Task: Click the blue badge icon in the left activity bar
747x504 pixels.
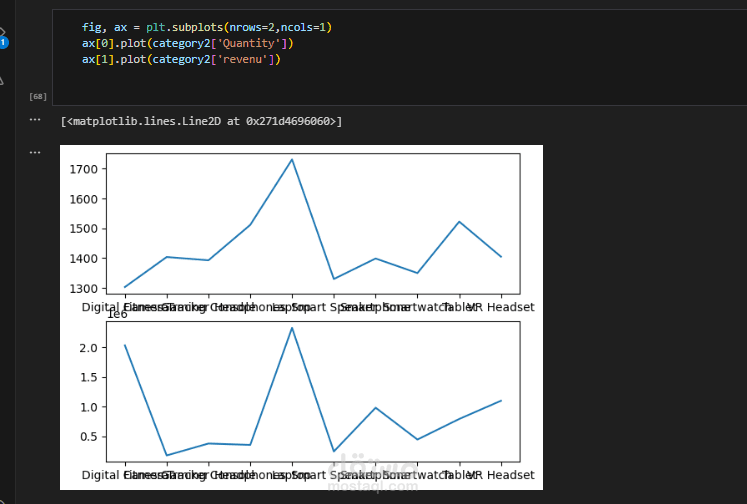Action: coord(3,42)
